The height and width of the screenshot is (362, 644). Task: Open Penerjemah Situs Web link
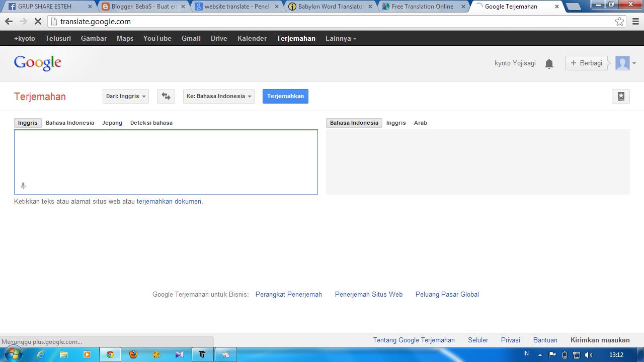tap(369, 294)
